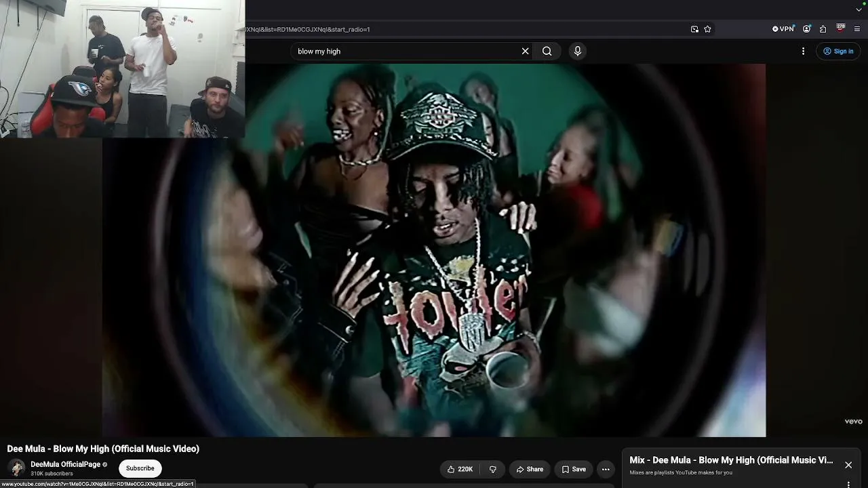Focus the browser address bar URL

coord(465,29)
